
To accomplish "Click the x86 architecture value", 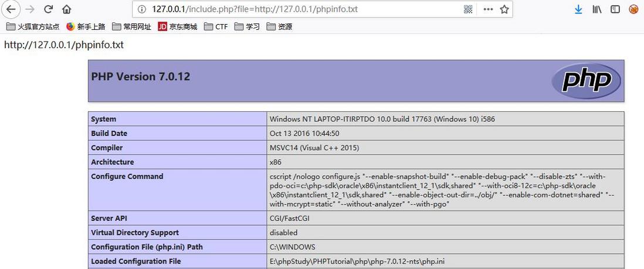I will tap(276, 162).
